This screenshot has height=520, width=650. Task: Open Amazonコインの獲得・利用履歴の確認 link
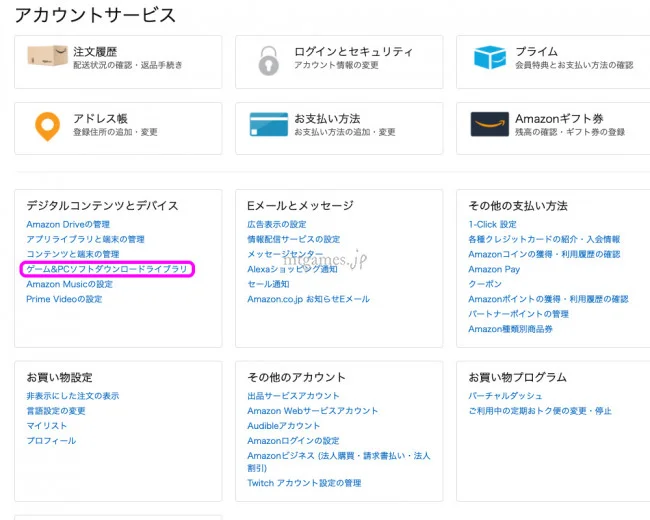(544, 254)
